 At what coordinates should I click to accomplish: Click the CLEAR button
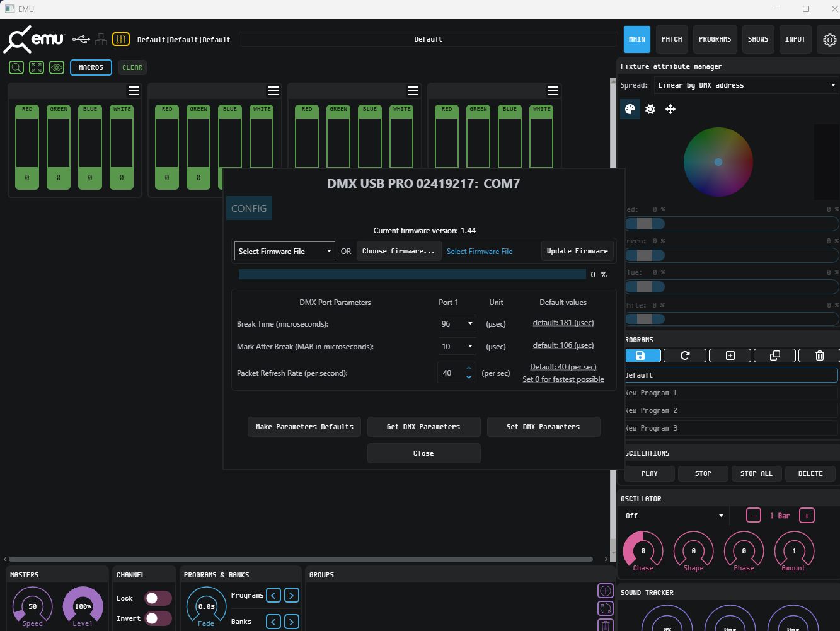(x=132, y=67)
